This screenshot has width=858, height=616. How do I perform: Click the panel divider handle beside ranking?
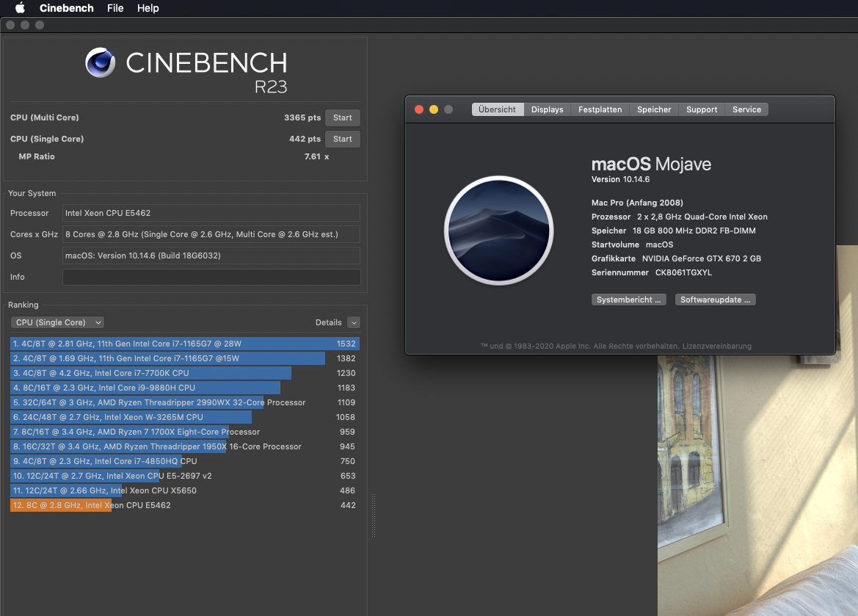[x=374, y=515]
